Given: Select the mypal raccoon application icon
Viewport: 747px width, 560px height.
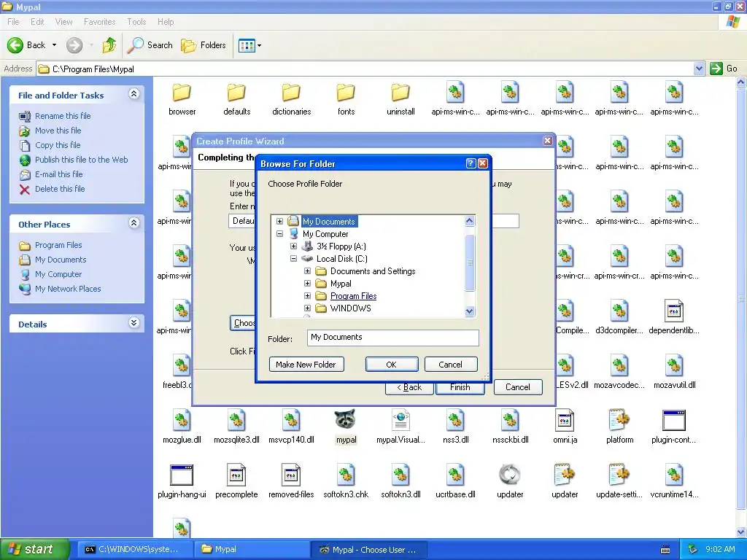Looking at the screenshot, I should (346, 420).
